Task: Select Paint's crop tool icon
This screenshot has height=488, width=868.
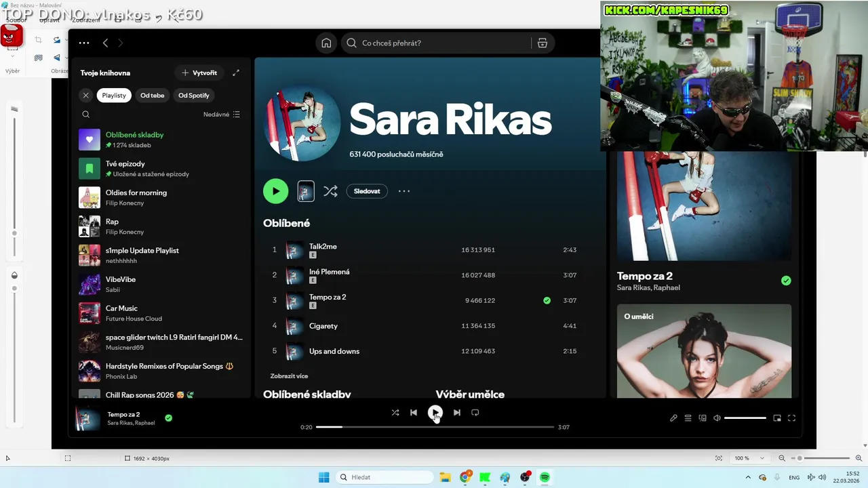Action: point(38,41)
